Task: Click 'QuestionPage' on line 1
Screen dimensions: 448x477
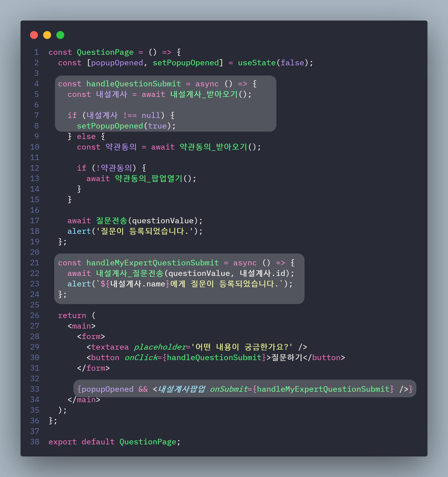Action: (105, 52)
